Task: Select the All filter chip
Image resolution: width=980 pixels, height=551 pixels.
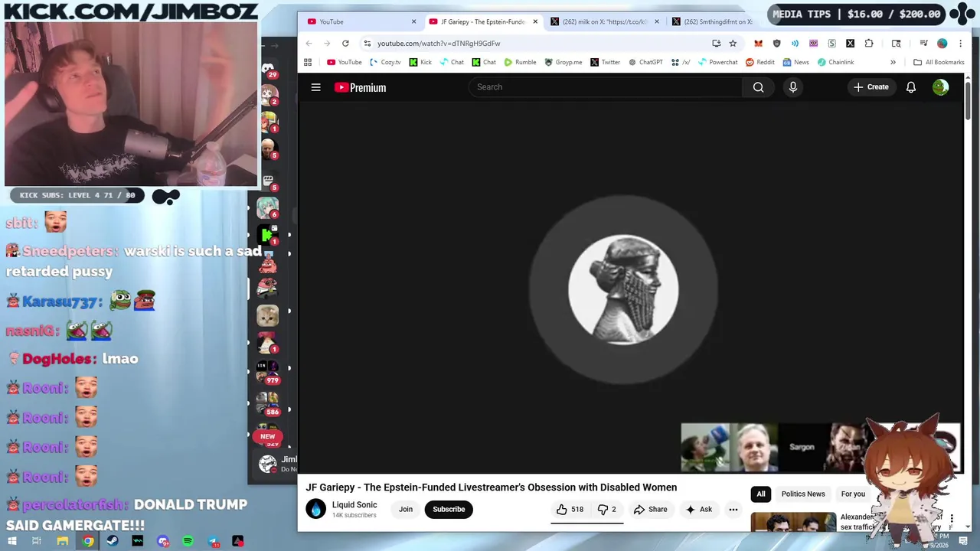Action: click(x=761, y=494)
